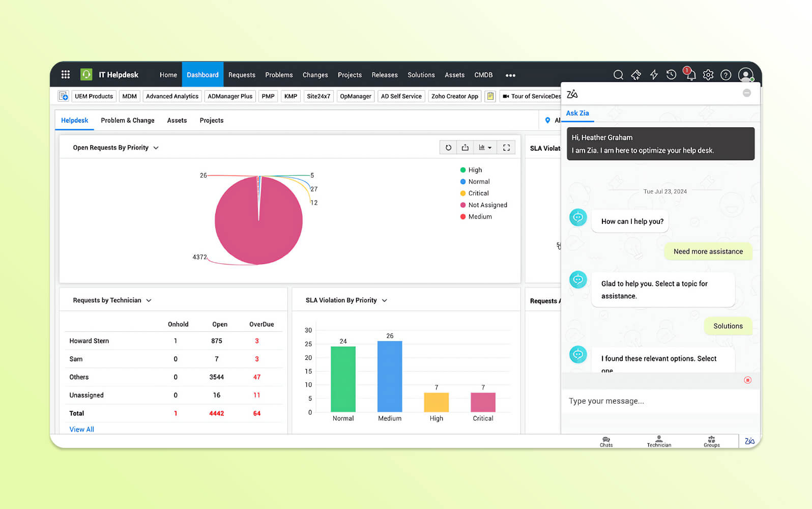Open the CMDB module
The width and height of the screenshot is (812, 509).
[483, 75]
